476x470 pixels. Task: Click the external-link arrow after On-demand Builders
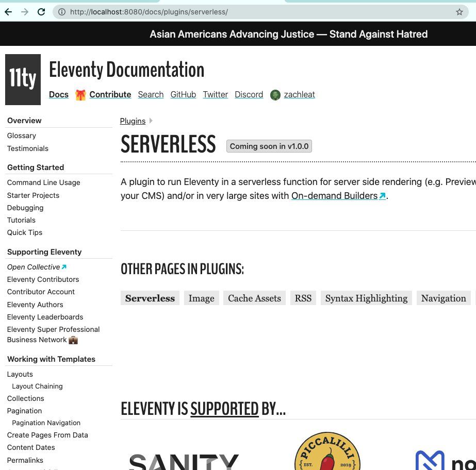pyautogui.click(x=383, y=196)
